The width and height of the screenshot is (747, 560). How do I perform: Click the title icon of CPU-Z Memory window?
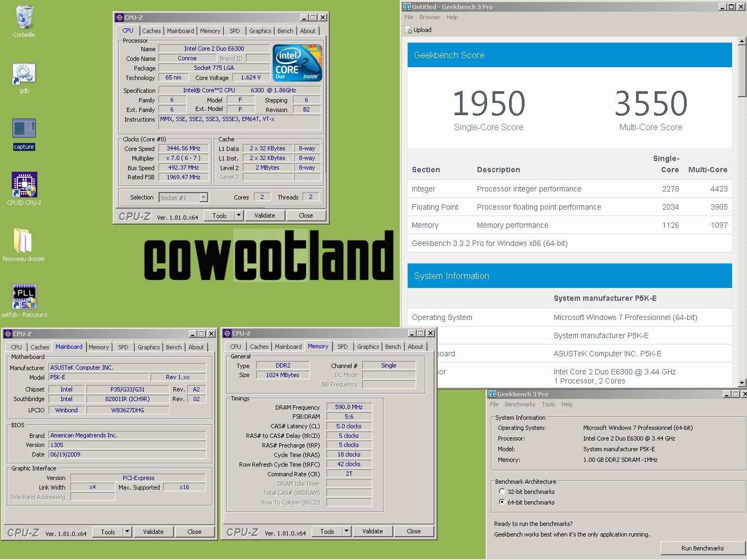227,333
